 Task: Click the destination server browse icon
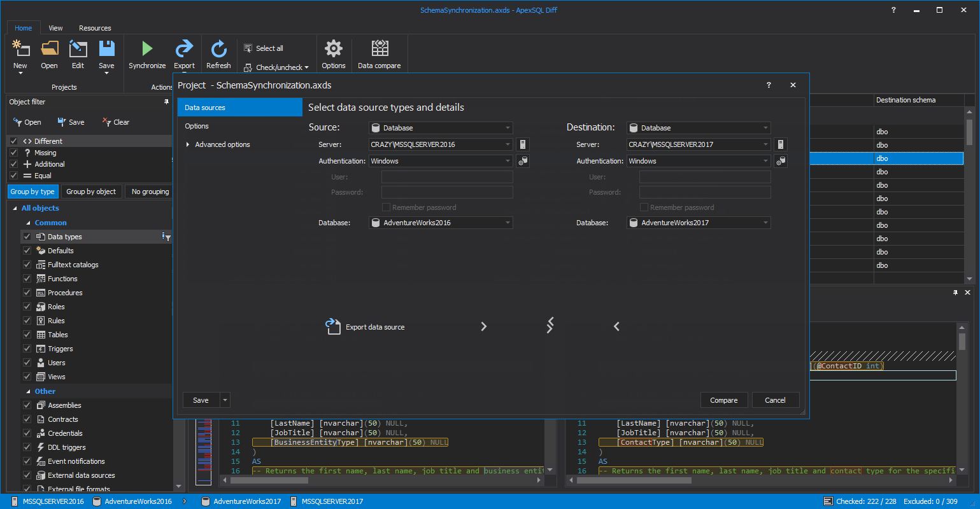780,144
